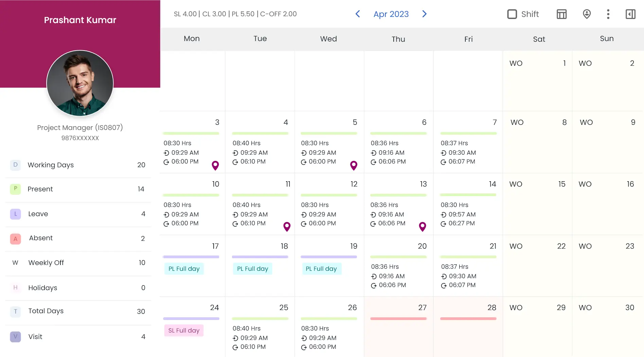Viewport: 644px width, 357px height.
Task: Enable the Shift checkbox
Action: click(x=512, y=14)
